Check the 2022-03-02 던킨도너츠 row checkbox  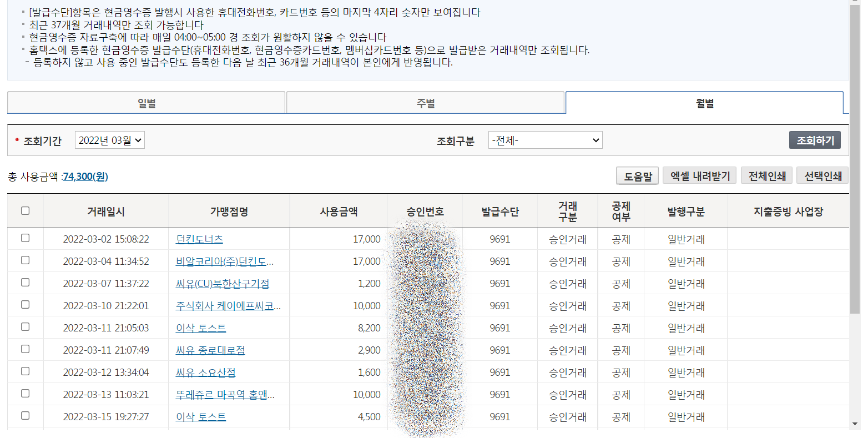(x=25, y=238)
